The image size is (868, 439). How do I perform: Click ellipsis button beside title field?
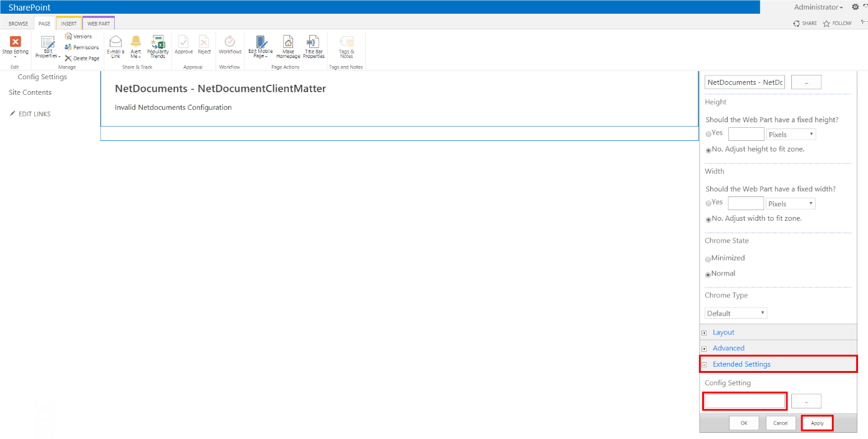tap(806, 82)
